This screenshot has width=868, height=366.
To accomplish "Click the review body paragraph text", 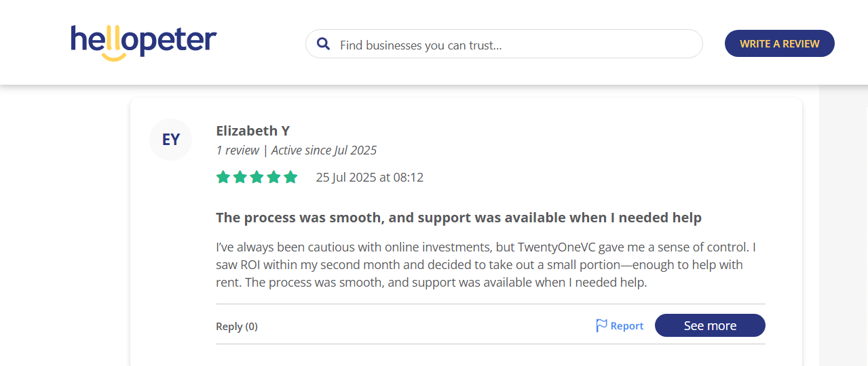I will pyautogui.click(x=479, y=264).
